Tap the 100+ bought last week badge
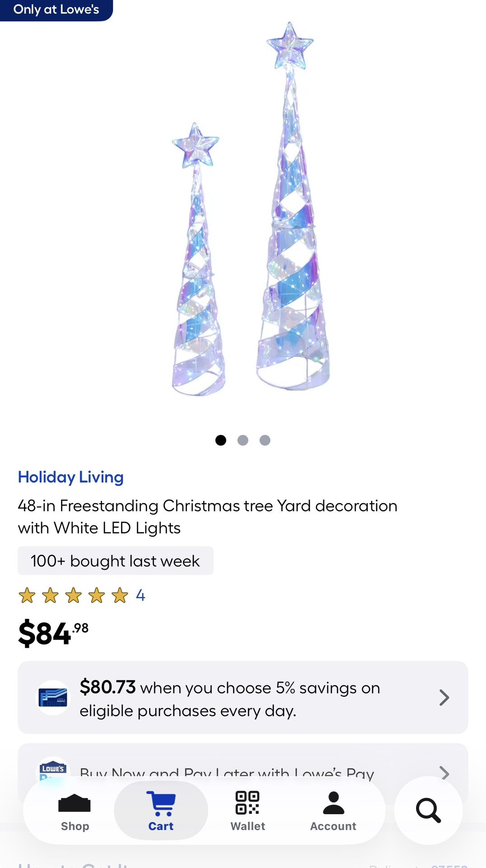 pos(115,561)
